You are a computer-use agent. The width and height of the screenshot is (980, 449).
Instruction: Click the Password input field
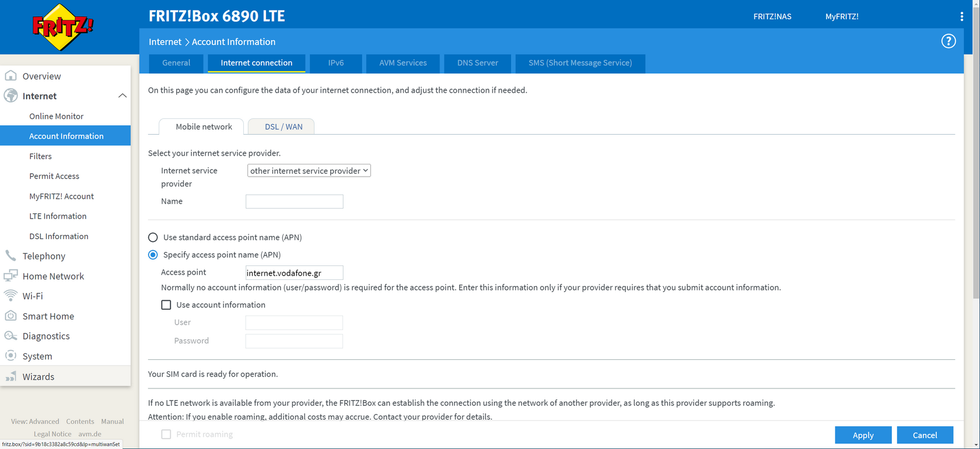[295, 341]
